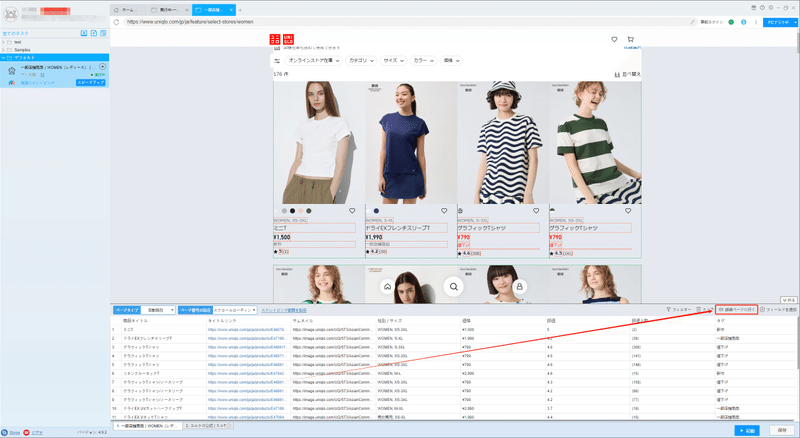This screenshot has height=438, width=800.
Task: Click the UNIQLO logo on the page
Action: point(282,39)
